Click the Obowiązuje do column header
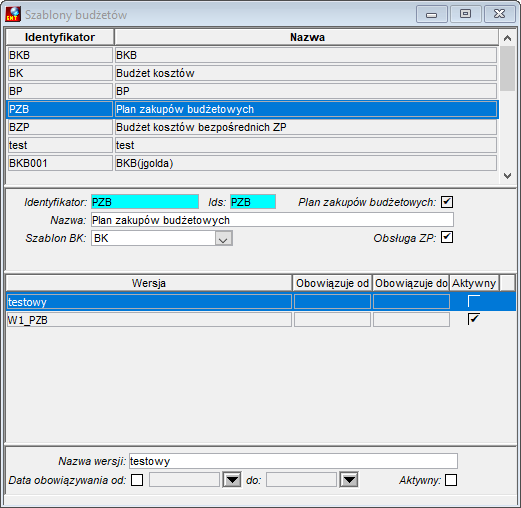Screen dimensions: 521x508 (411, 283)
